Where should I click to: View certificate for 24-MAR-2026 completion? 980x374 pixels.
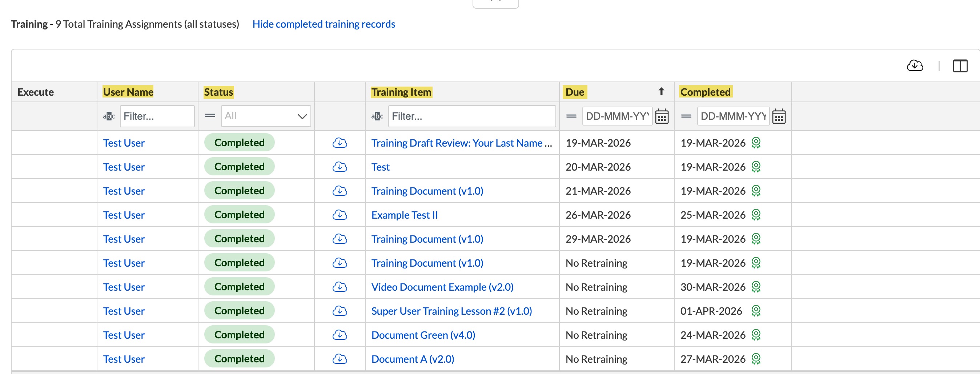coord(756,335)
